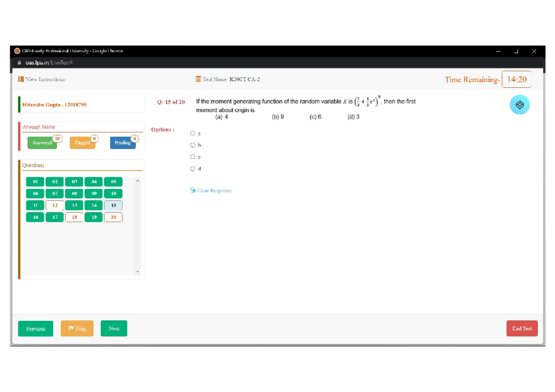
Task: Show the Pending questions filter
Action: 123,143
